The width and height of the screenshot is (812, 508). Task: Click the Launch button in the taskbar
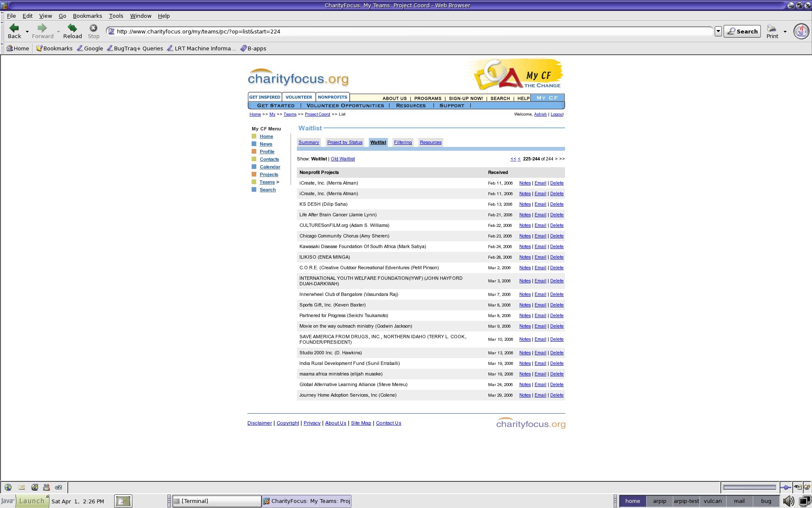(x=32, y=501)
